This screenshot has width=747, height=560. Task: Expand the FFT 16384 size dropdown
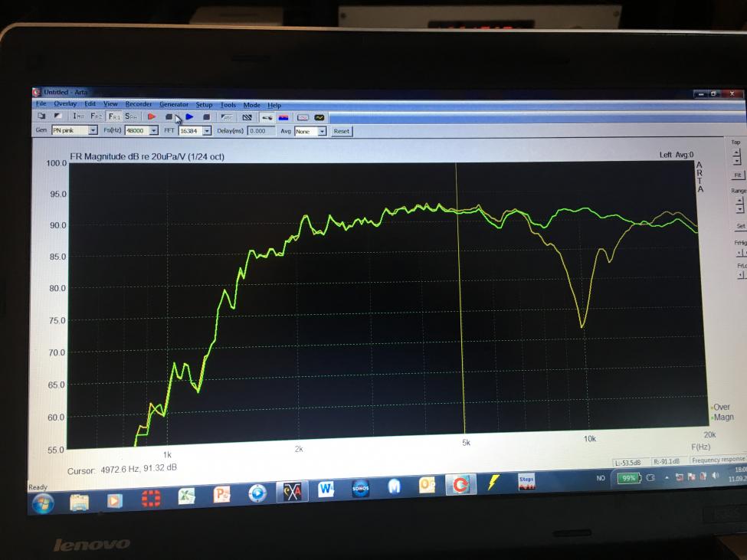click(x=207, y=131)
